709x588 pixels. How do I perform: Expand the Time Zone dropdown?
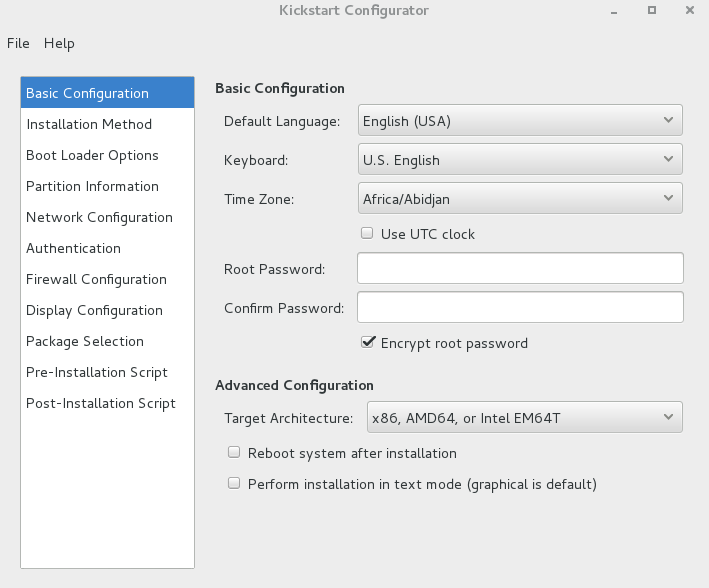[520, 198]
